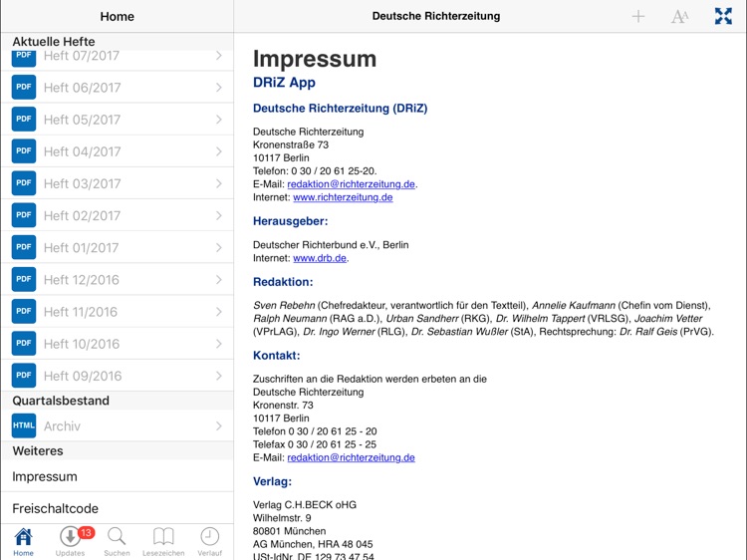Open PDF icon of Heft 11/2016
This screenshot has width=747, height=560.
(x=24, y=311)
